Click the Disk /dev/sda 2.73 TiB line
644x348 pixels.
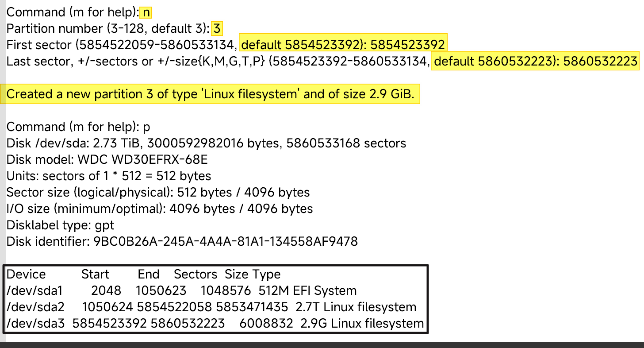click(206, 143)
